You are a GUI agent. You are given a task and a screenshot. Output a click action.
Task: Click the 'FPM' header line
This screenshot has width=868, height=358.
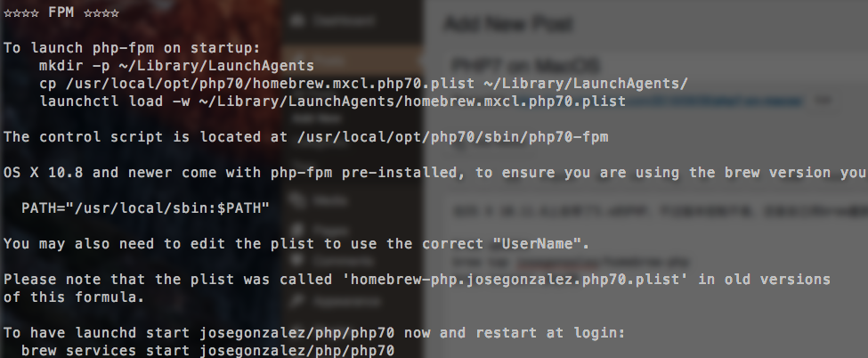(x=62, y=13)
